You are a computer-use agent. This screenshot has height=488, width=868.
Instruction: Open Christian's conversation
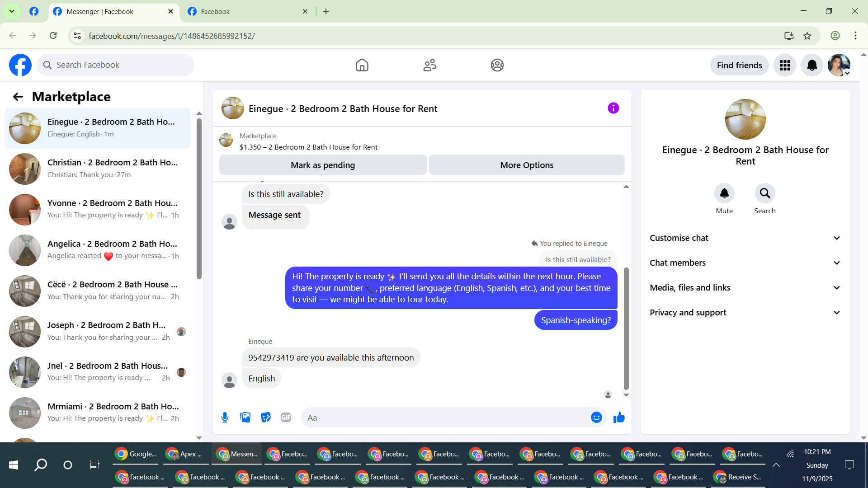pos(97,169)
